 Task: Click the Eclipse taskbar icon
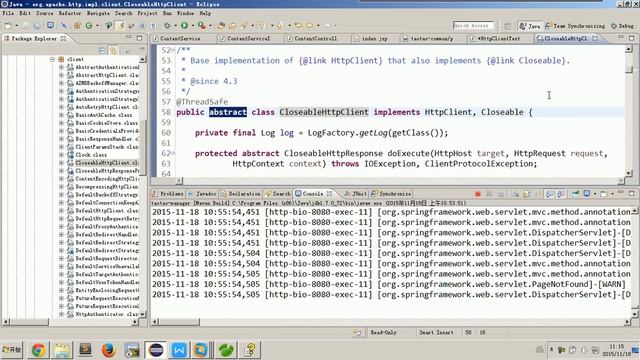[x=156, y=350]
